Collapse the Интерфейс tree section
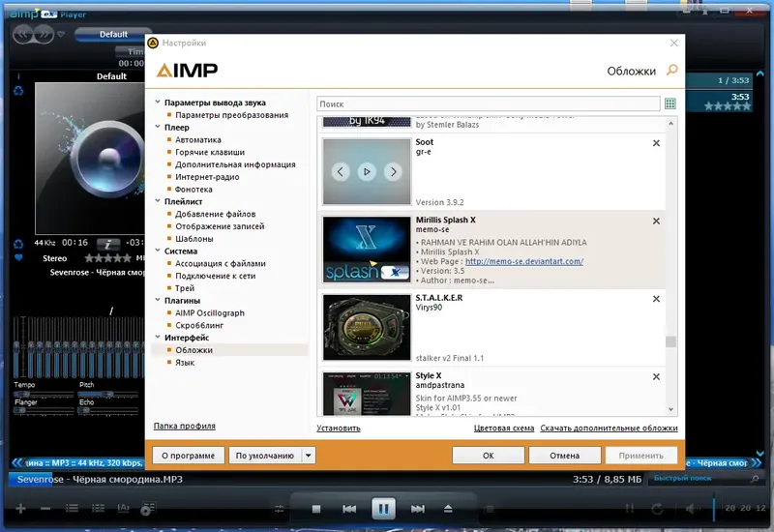The width and height of the screenshot is (774, 532). (x=158, y=337)
